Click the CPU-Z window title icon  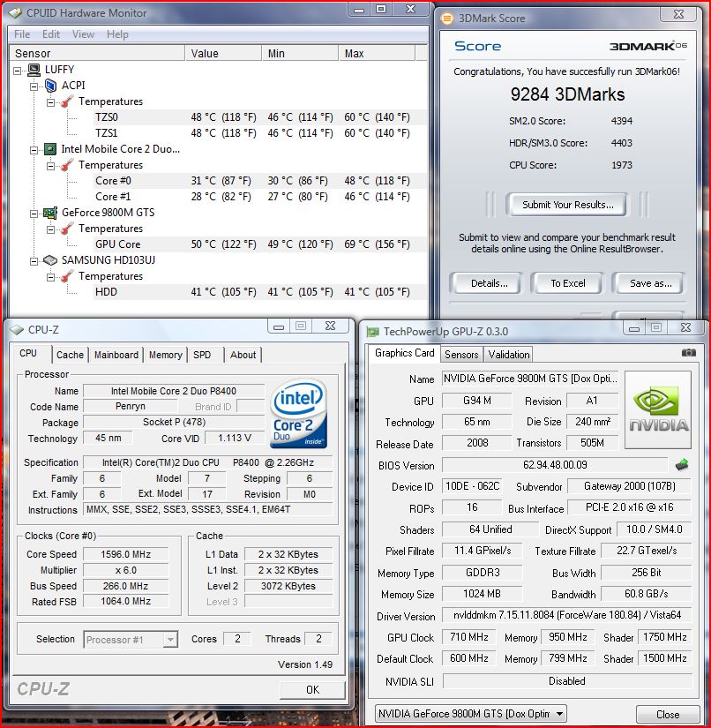[x=17, y=330]
